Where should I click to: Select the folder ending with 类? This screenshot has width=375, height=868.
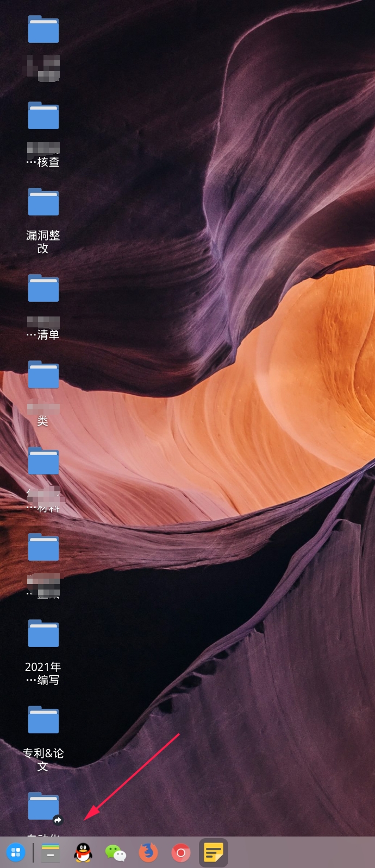click(43, 375)
